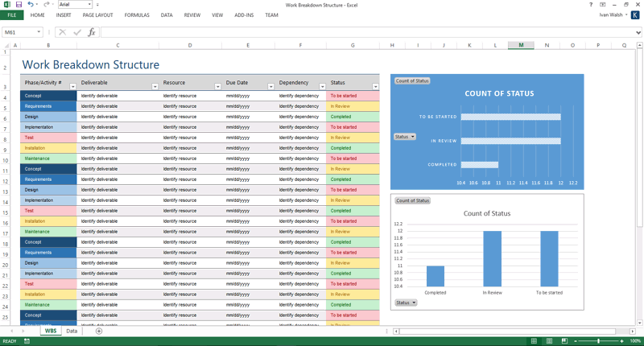
Task: Click the Enter checkmark in formula bar
Action: [76, 32]
